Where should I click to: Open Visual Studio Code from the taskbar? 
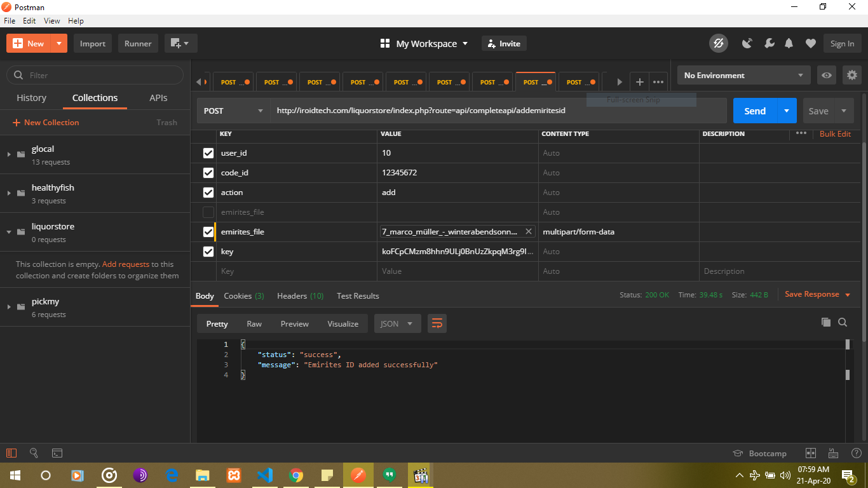coord(265,475)
